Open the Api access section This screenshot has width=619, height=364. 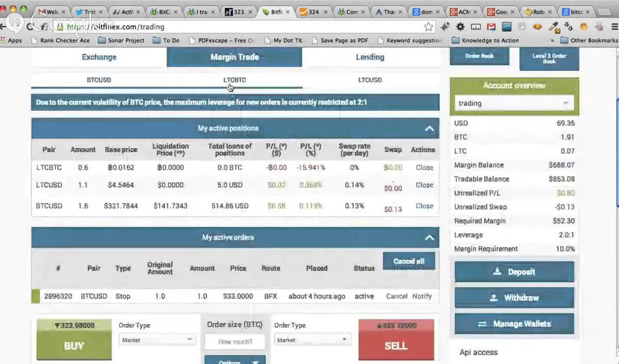click(x=478, y=353)
